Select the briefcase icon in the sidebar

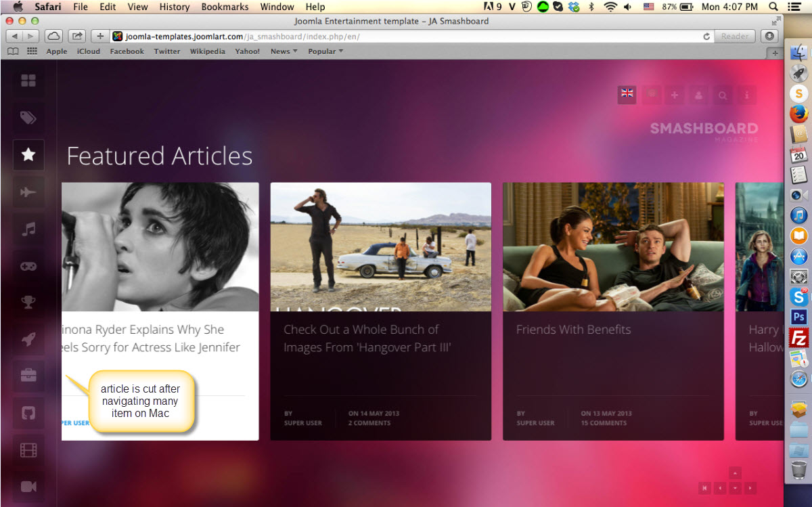pyautogui.click(x=28, y=376)
